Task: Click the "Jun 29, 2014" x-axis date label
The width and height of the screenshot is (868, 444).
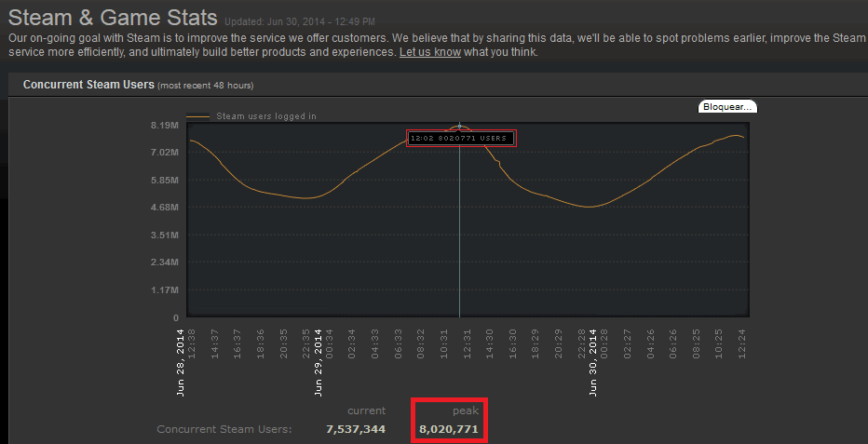Action: point(318,361)
